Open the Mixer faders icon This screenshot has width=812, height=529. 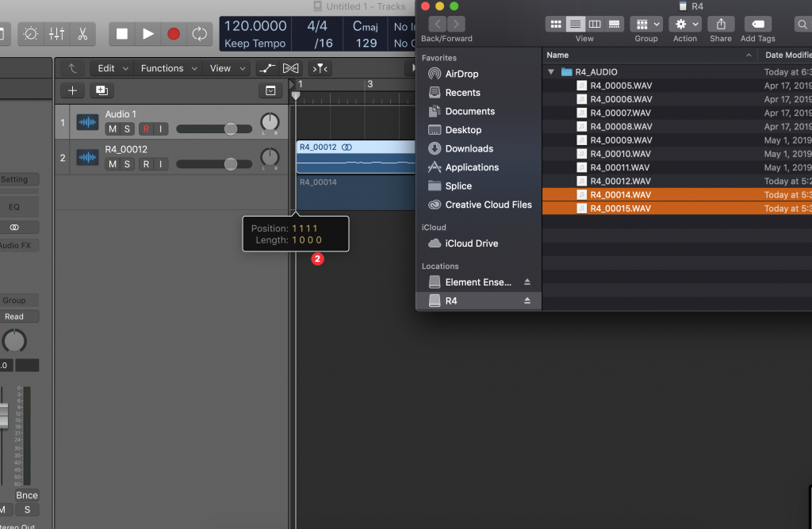coord(56,34)
